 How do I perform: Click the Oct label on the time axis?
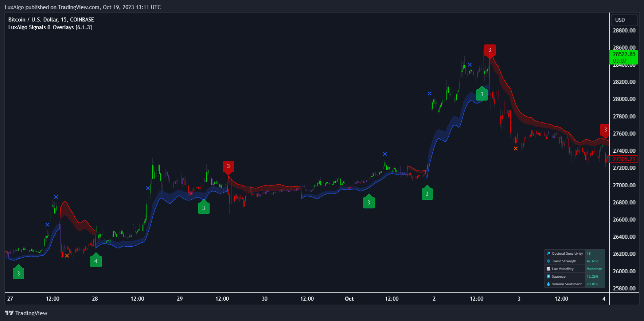click(349, 299)
